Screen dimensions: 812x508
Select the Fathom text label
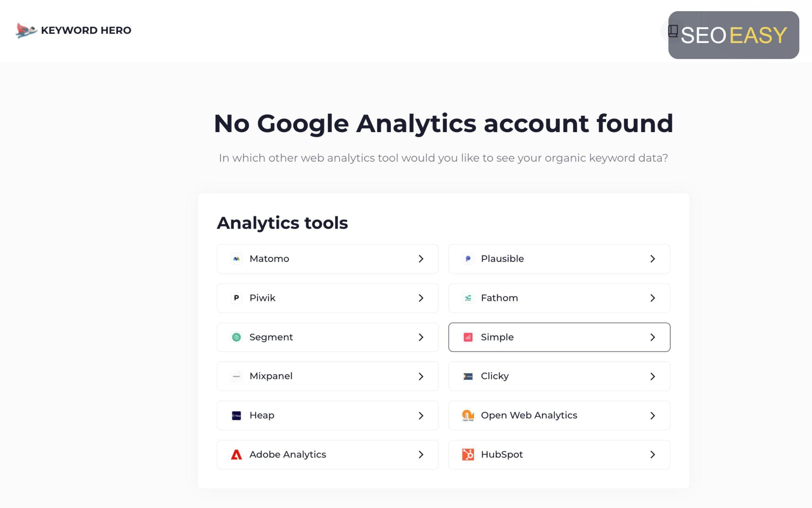click(499, 298)
